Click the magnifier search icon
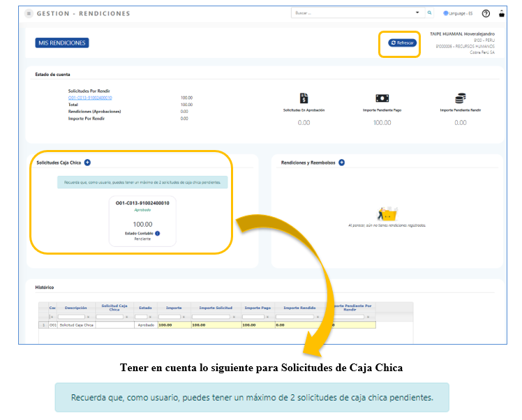The height and width of the screenshot is (420, 522). pos(429,13)
